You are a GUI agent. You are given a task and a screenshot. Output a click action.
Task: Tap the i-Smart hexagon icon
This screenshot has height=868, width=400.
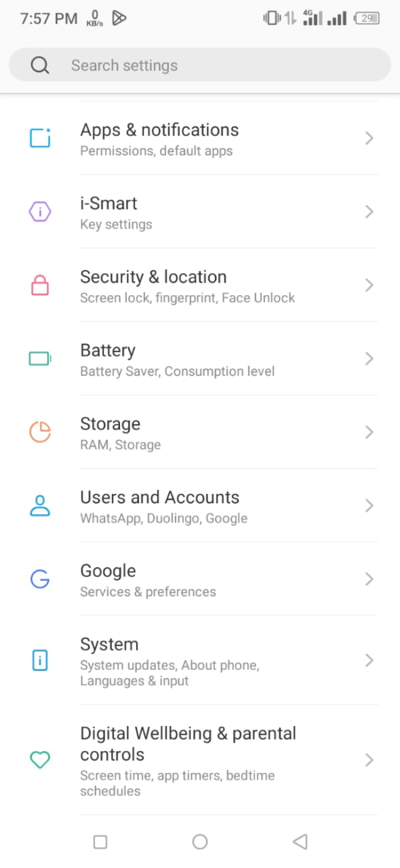39,212
